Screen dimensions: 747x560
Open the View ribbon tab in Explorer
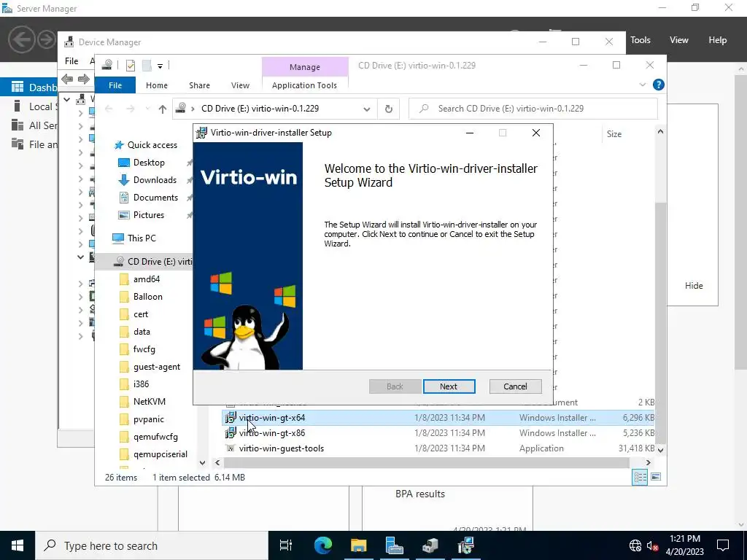coord(240,85)
